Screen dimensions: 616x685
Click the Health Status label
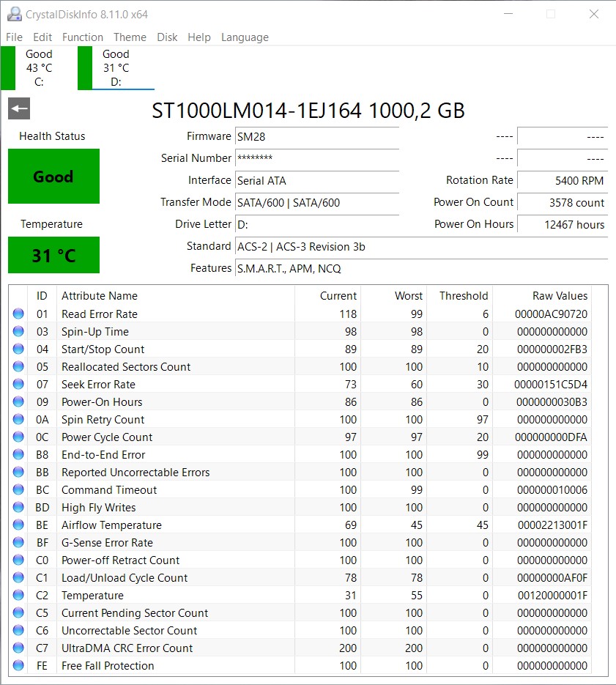tap(52, 136)
